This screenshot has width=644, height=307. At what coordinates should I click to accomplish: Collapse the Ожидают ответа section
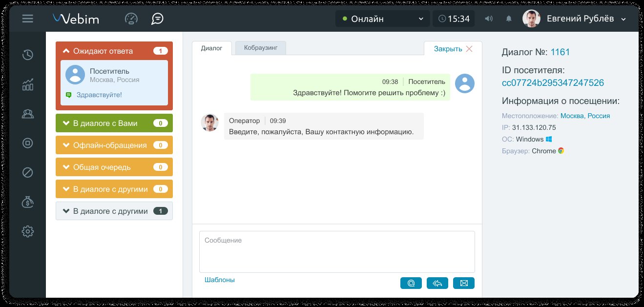tap(114, 51)
